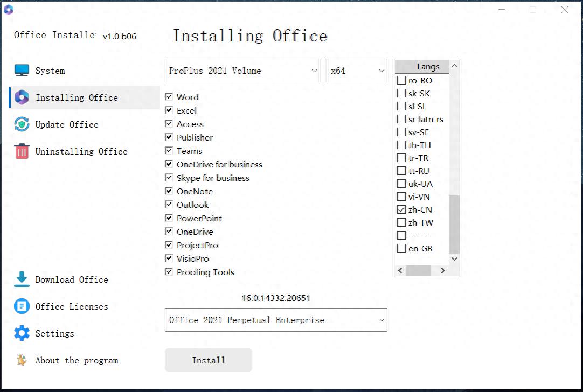The image size is (583, 392).
Task: Click version number 16.0.14332.20651
Action: coord(276,298)
